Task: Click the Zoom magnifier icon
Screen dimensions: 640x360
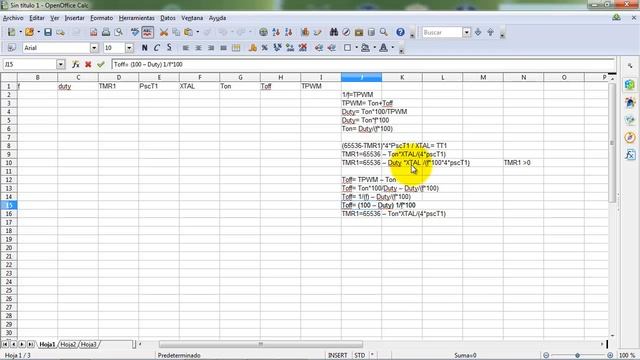Action: [384, 32]
